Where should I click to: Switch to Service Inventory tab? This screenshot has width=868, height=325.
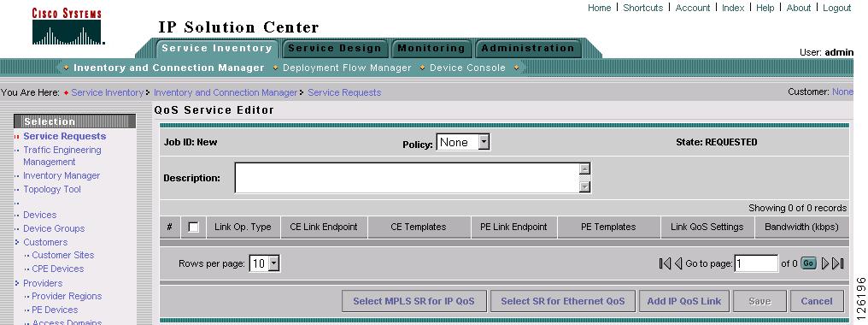tap(217, 48)
